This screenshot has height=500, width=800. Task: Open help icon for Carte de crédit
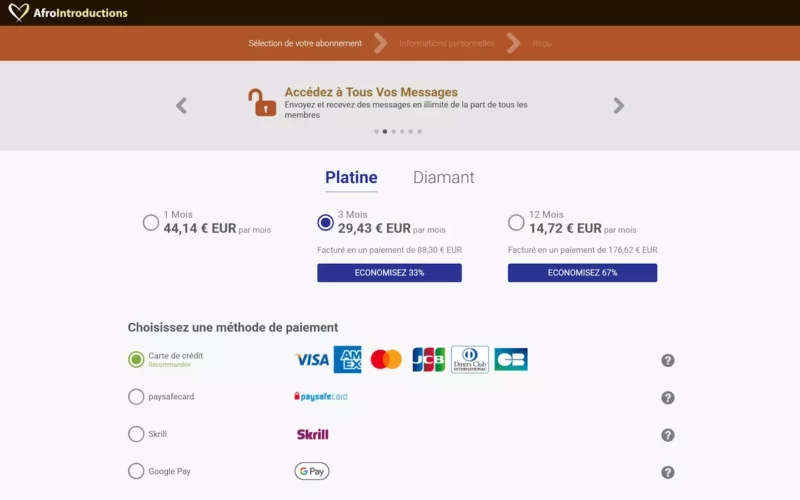(x=668, y=360)
